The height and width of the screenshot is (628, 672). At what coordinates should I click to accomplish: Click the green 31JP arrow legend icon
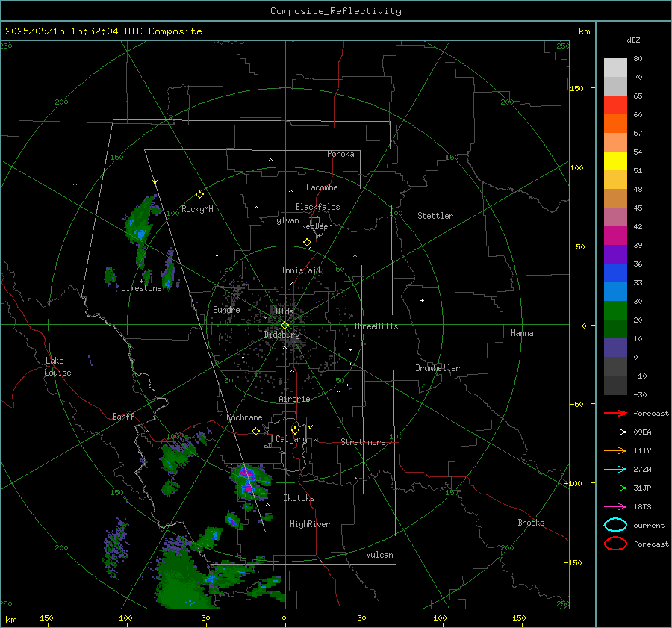pyautogui.click(x=615, y=488)
